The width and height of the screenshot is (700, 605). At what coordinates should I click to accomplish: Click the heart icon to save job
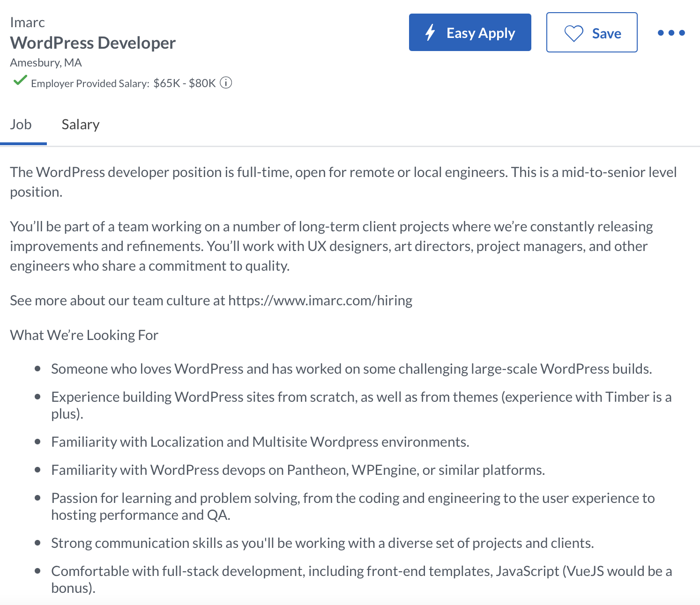click(573, 33)
